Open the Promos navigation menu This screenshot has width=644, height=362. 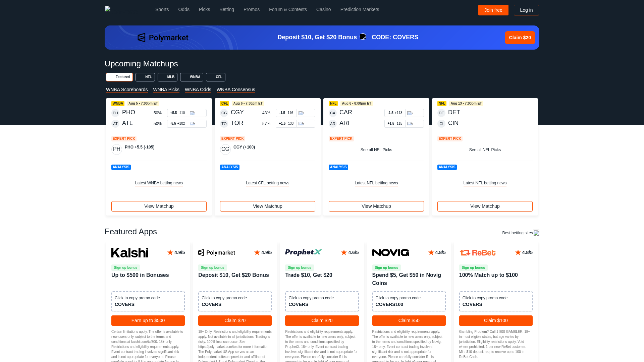pyautogui.click(x=252, y=9)
